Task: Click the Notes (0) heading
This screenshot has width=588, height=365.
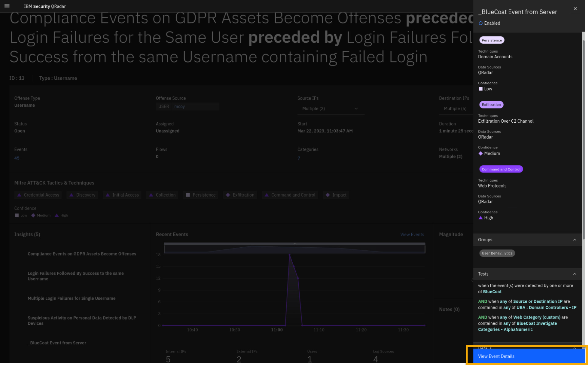Action: coord(449,309)
